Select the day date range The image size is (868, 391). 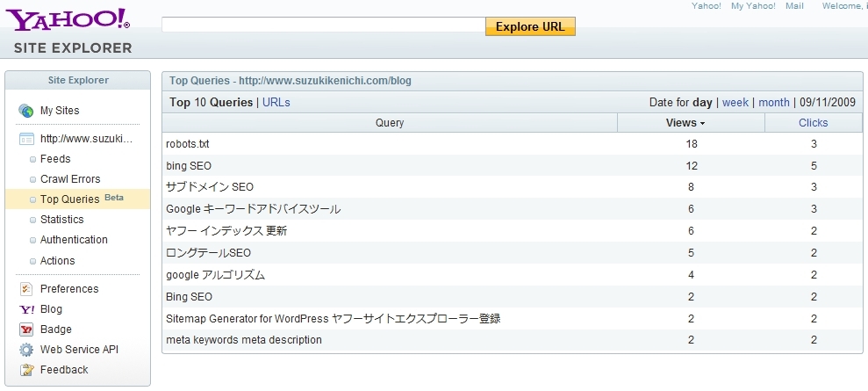tap(702, 103)
